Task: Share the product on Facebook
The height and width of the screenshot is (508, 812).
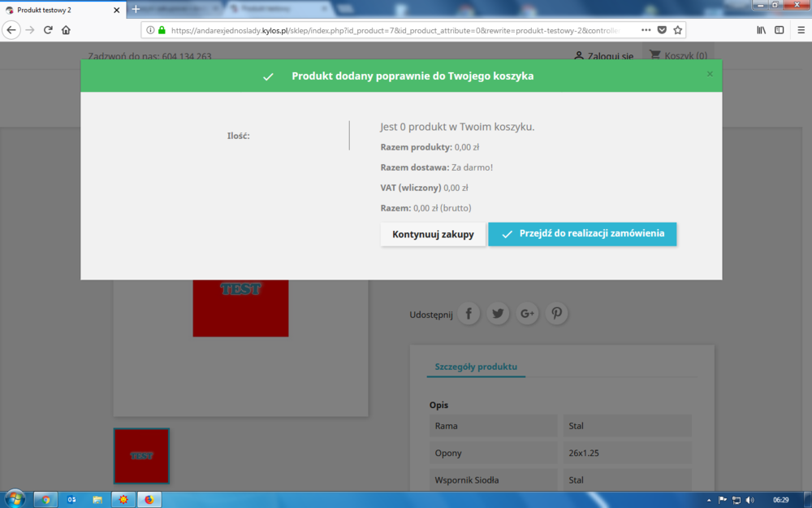Action: click(469, 313)
